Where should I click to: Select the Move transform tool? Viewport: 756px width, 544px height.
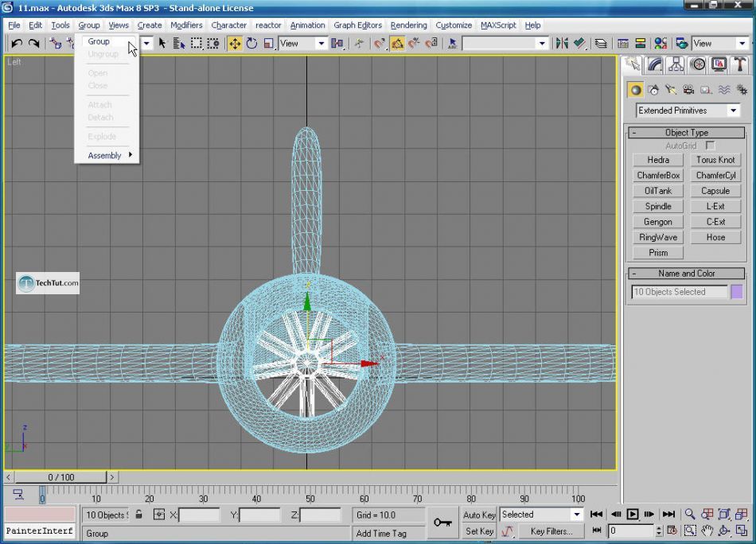(x=235, y=43)
